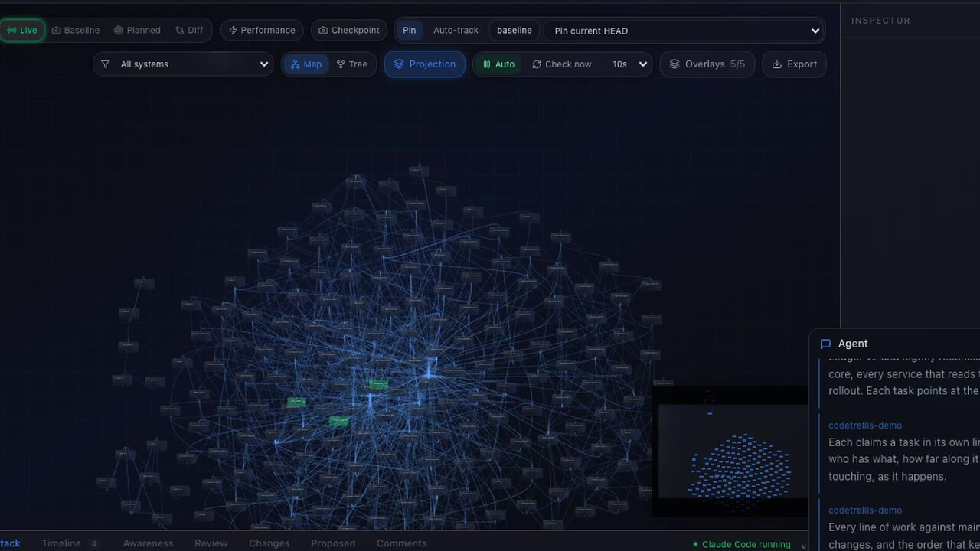Switch to Planned view mode

coord(137,30)
